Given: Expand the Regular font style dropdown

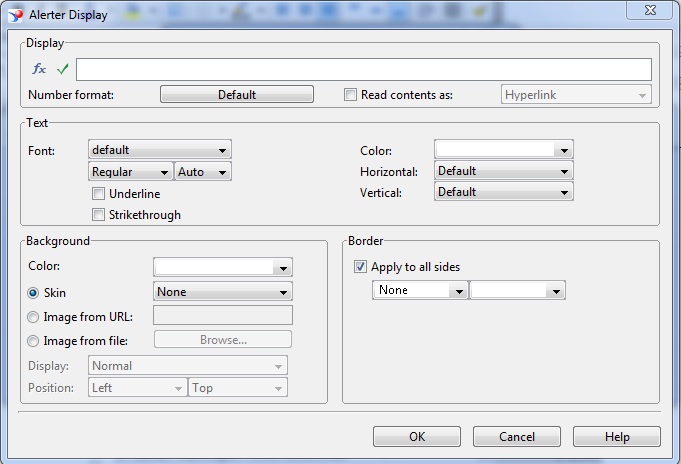Looking at the screenshot, I should pyautogui.click(x=130, y=172).
